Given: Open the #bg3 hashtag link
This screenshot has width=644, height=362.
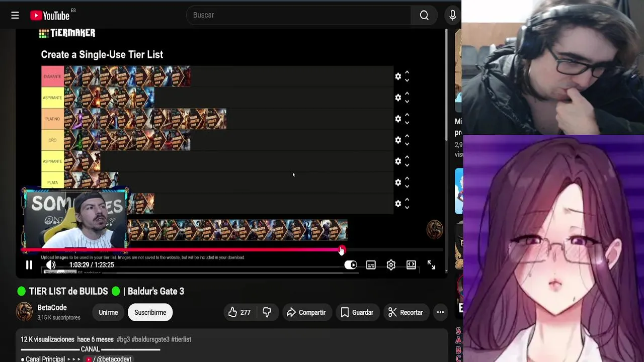Looking at the screenshot, I should click(x=123, y=339).
